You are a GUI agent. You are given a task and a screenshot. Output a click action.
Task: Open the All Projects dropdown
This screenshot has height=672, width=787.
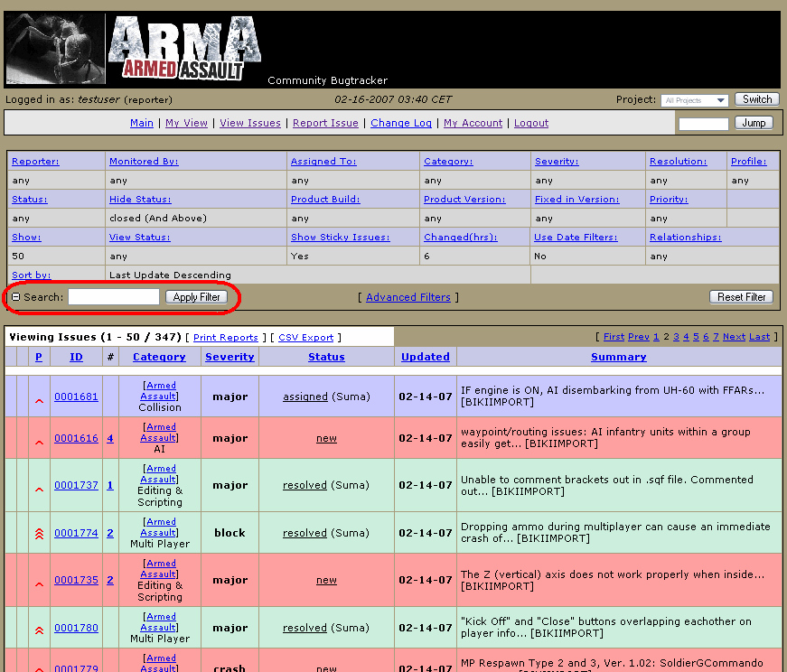point(694,100)
